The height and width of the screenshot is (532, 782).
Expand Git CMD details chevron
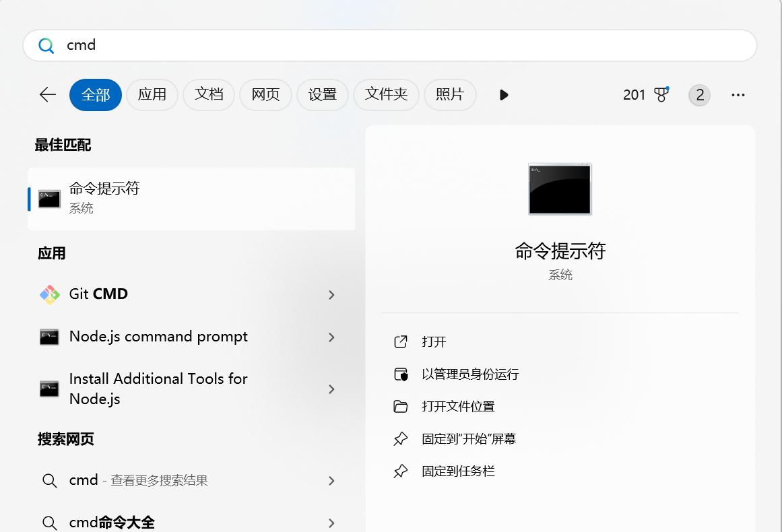(x=331, y=295)
